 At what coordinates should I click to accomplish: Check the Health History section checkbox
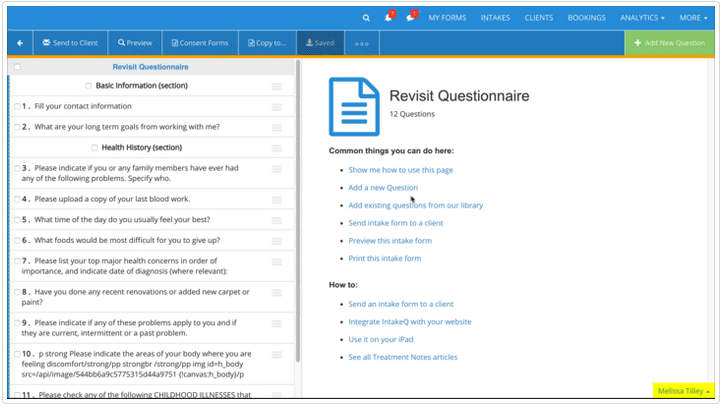click(x=94, y=148)
